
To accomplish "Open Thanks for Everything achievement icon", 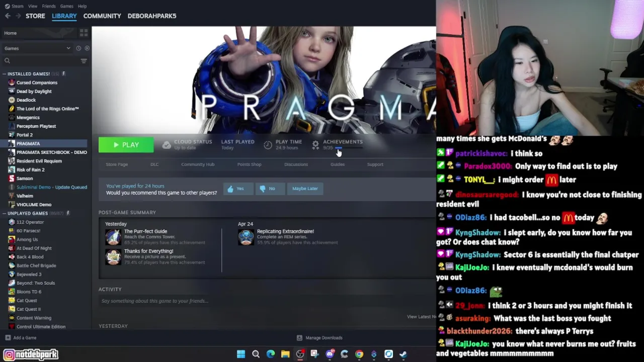I will 113,256.
